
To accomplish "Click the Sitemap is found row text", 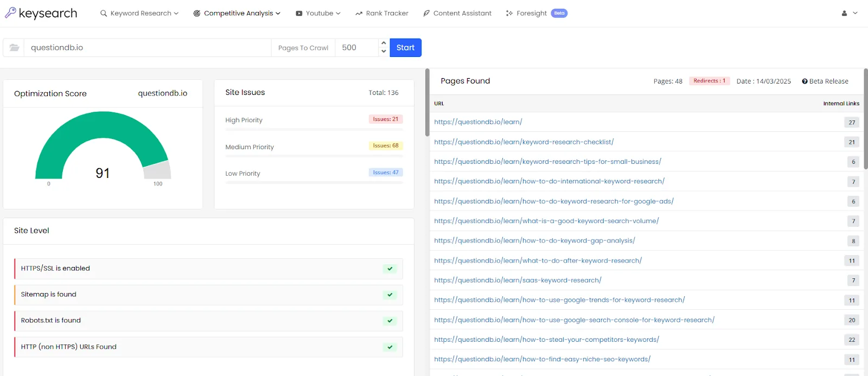I will (x=48, y=295).
